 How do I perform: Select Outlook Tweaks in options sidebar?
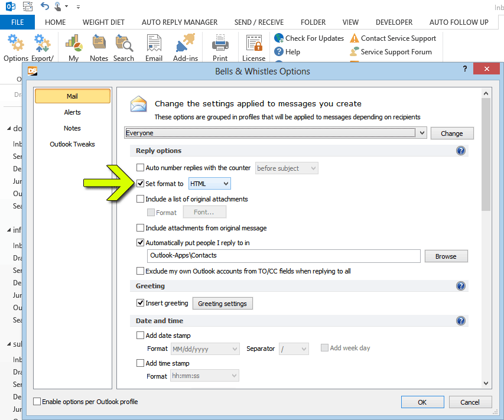pos(72,144)
